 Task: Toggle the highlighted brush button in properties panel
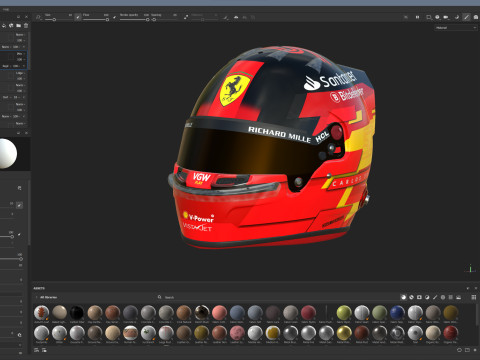[x=19, y=205]
